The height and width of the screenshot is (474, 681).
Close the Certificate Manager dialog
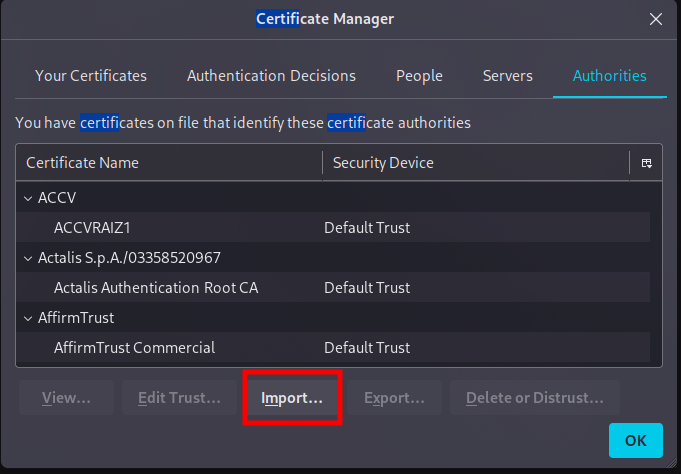coord(656,19)
